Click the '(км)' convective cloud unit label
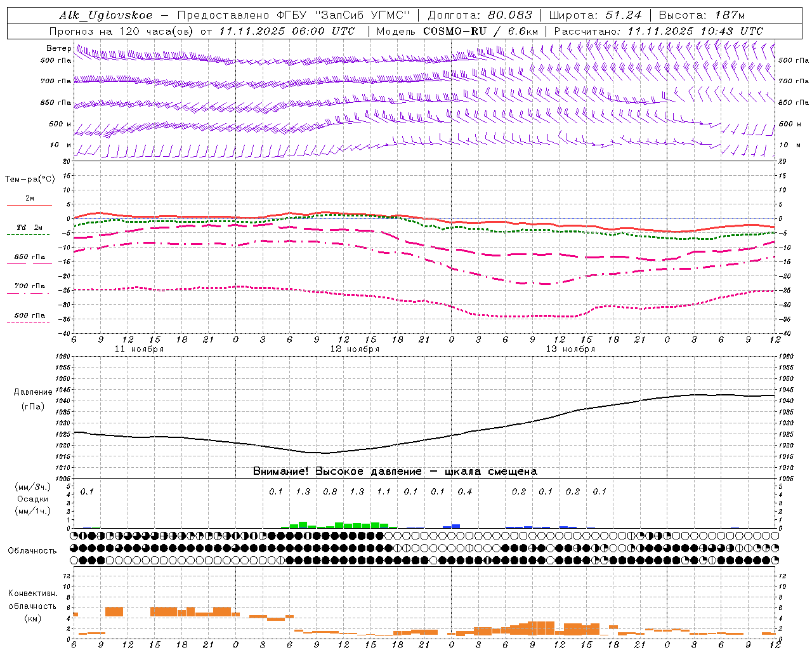The image size is (812, 650). (x=33, y=618)
